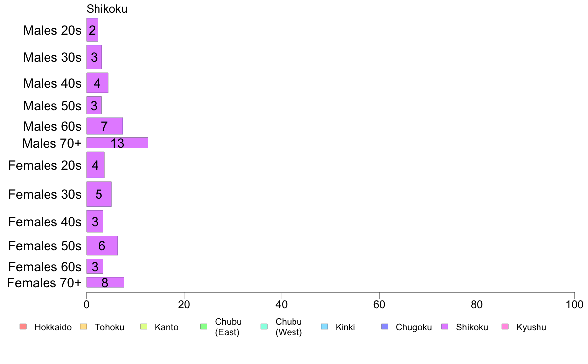
Task: Select the Females 70+ bar showing 8
Action: click(105, 282)
